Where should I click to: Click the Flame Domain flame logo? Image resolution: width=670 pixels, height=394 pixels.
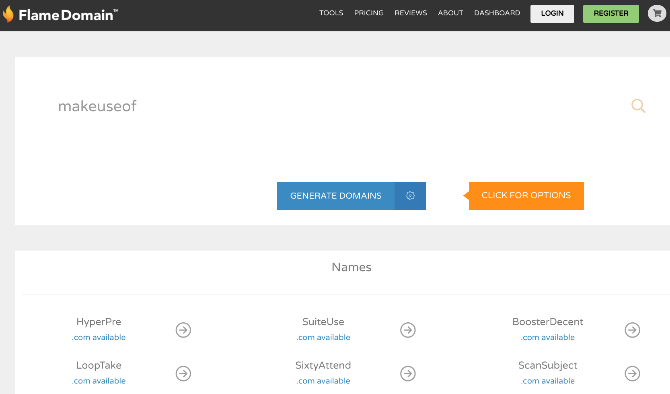click(x=8, y=14)
